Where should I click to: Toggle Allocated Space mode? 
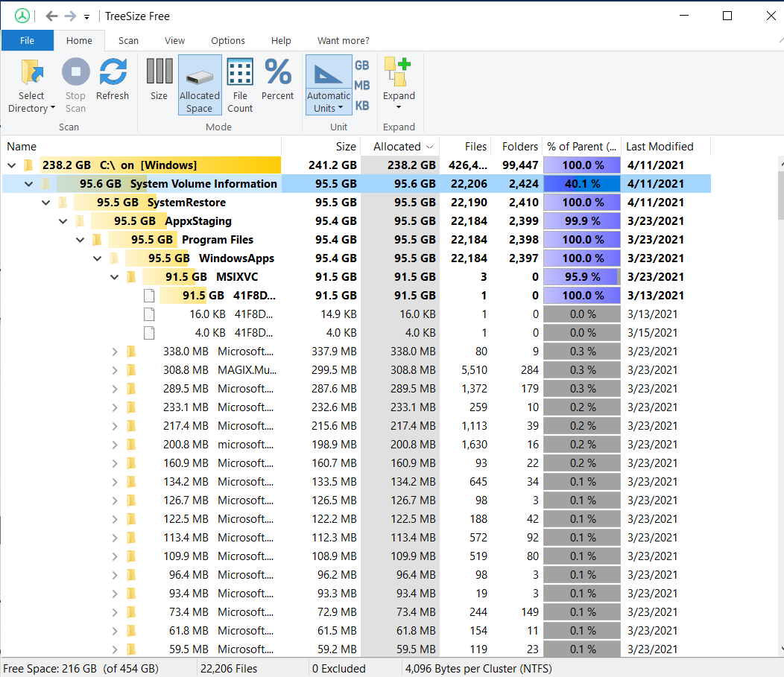pyautogui.click(x=200, y=83)
